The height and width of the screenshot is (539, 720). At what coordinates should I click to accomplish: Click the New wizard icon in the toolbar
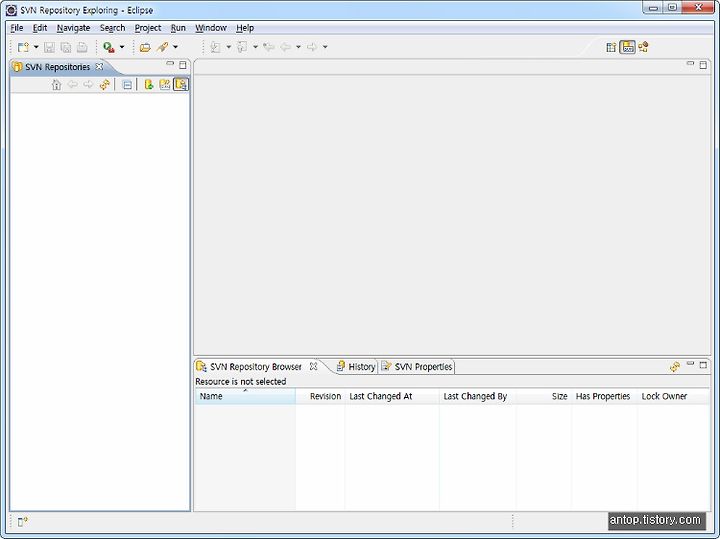(x=23, y=47)
